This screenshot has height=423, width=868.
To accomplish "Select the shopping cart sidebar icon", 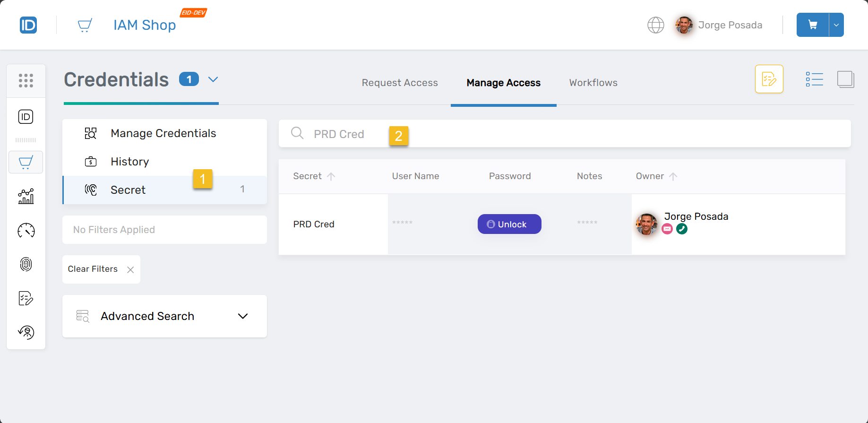I will [x=26, y=162].
